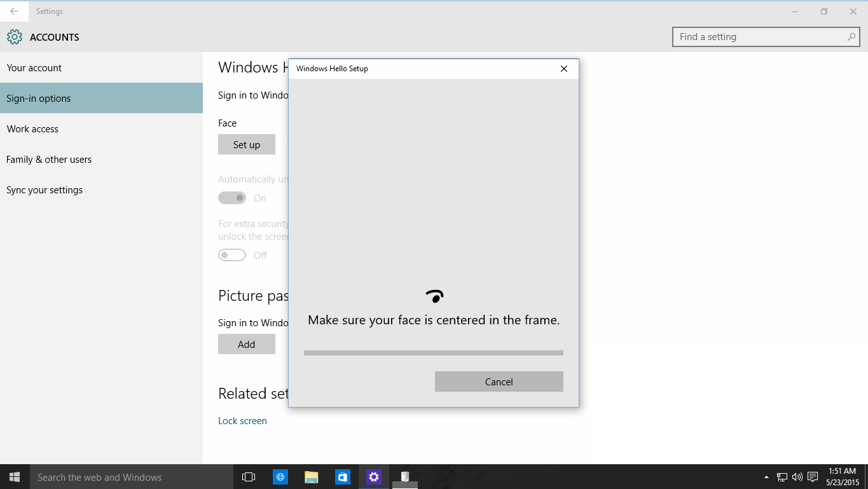Click the search magnifier in Find a setting
Screen dimensions: 868x489
(851, 37)
